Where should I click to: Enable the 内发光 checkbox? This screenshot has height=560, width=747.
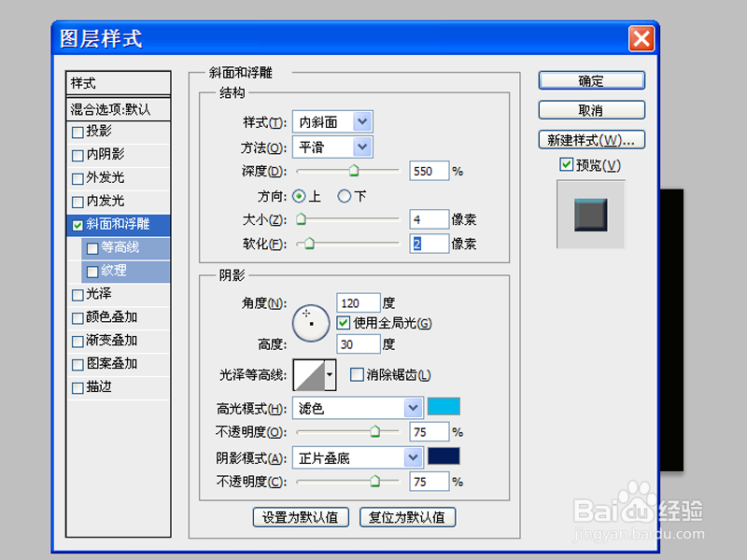point(78,202)
